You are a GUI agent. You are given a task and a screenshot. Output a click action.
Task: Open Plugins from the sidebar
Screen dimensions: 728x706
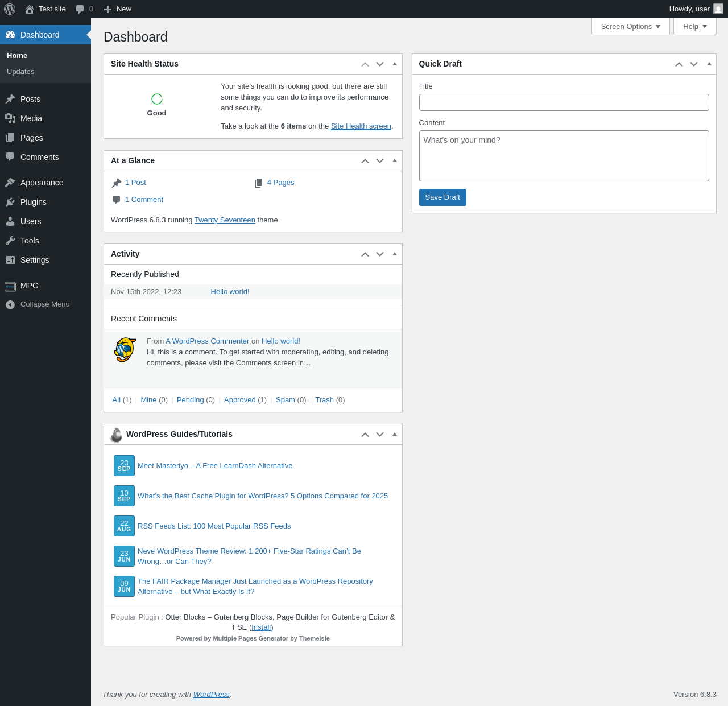point(45,202)
